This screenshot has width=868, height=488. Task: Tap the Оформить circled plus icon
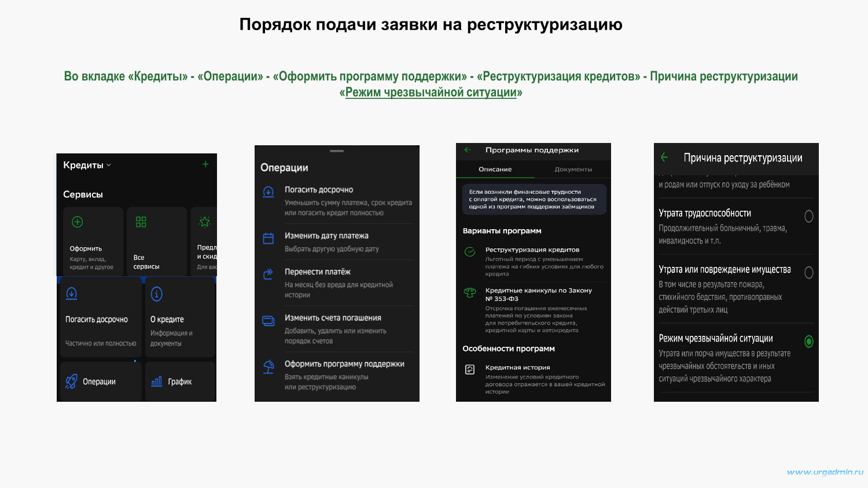pyautogui.click(x=78, y=222)
